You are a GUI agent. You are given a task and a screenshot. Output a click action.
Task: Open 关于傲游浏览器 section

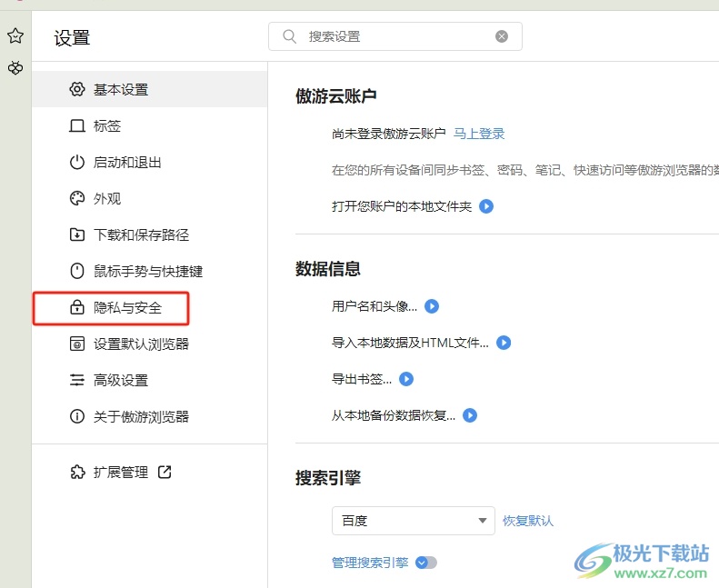pyautogui.click(x=149, y=416)
